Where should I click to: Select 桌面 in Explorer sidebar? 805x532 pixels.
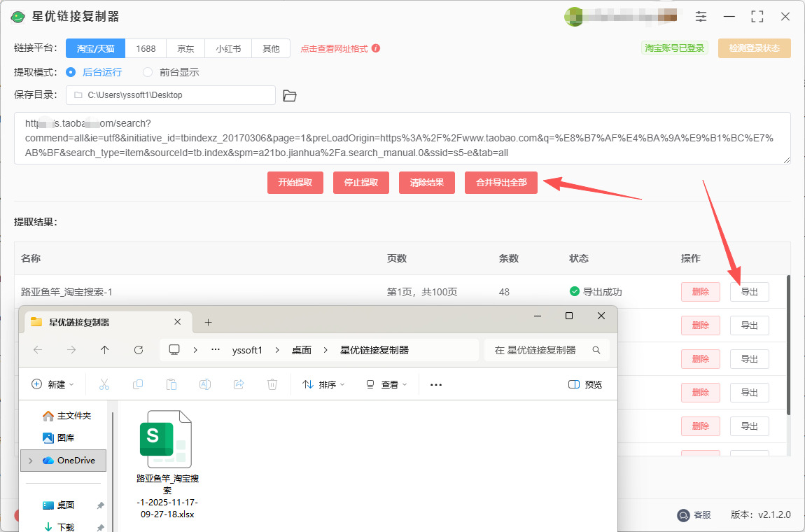pos(59,505)
